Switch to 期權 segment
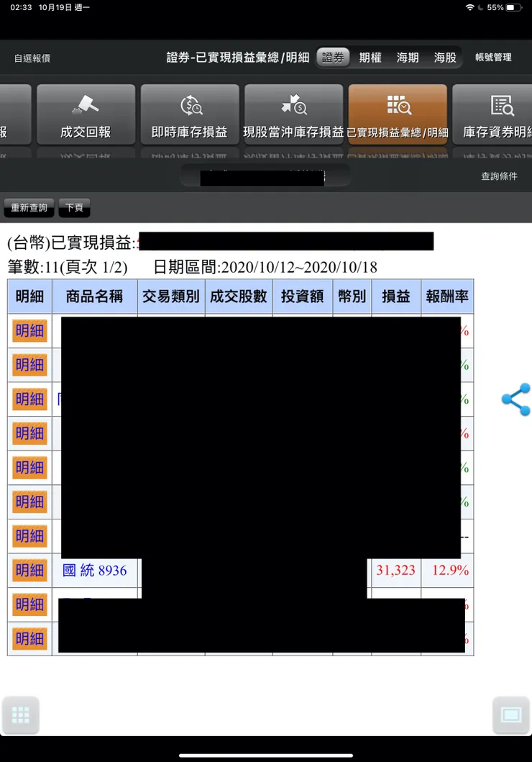Viewport: 532px width, 762px height. pyautogui.click(x=370, y=58)
